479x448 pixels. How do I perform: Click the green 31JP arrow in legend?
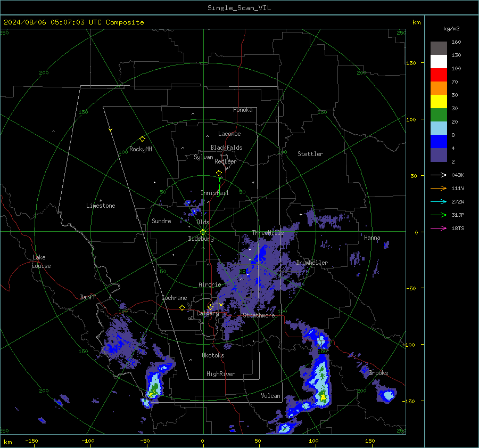(x=439, y=215)
